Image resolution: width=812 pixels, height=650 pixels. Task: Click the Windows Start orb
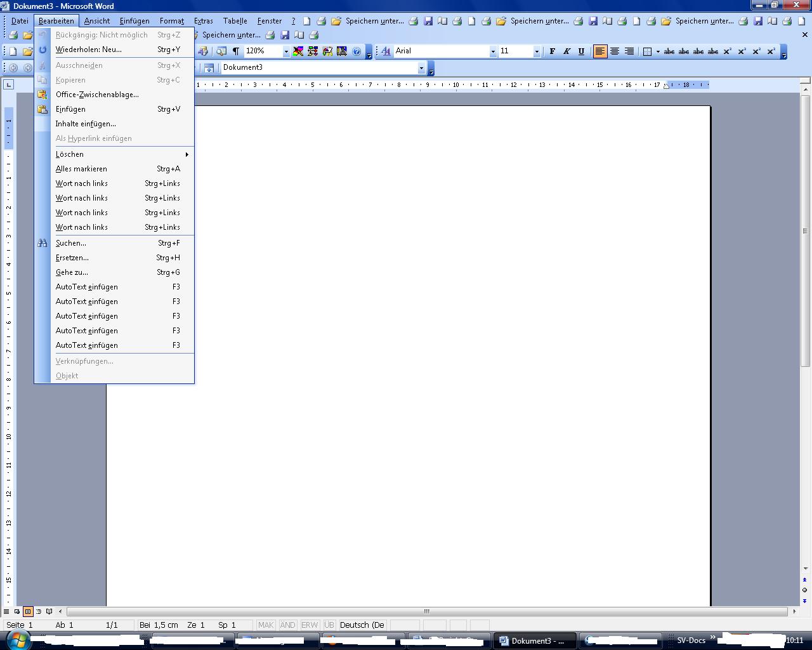point(17,640)
